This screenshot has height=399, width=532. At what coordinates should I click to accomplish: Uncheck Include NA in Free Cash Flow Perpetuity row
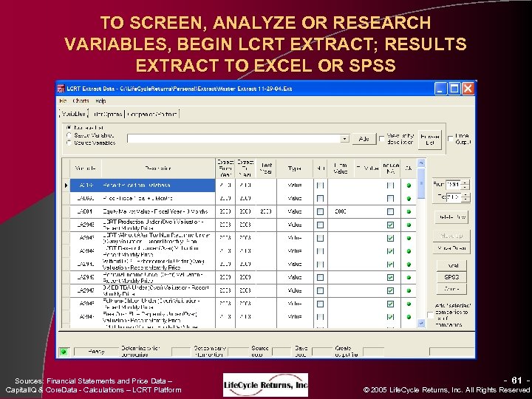coord(391,317)
